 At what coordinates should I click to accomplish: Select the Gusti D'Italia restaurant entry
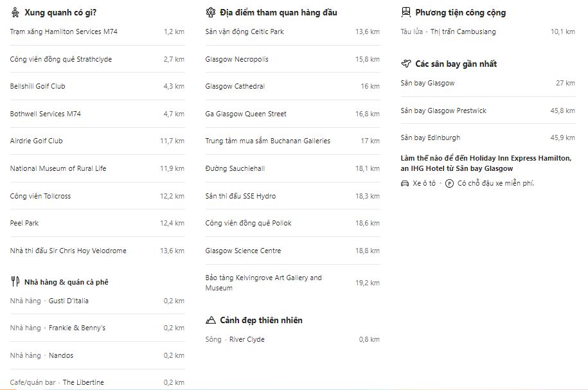pos(68,301)
